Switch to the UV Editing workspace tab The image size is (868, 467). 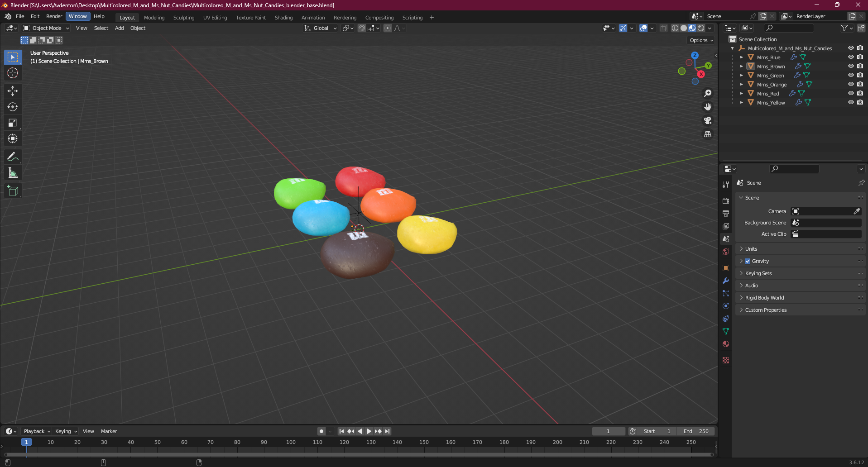coord(215,18)
